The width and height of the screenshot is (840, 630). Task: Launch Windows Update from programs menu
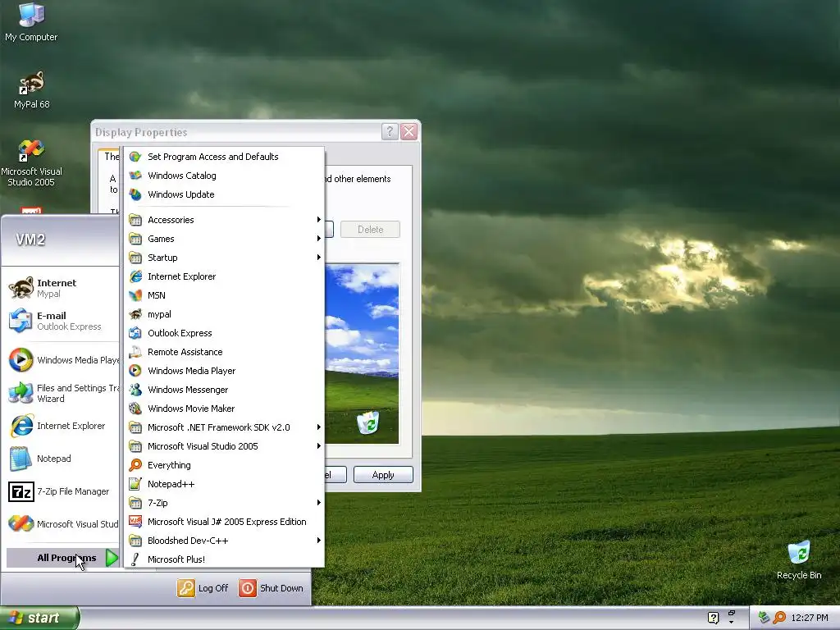pyautogui.click(x=224, y=194)
